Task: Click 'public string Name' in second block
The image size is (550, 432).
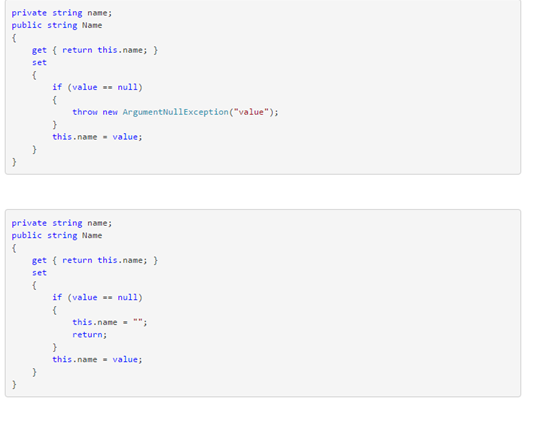Action: pyautogui.click(x=57, y=235)
